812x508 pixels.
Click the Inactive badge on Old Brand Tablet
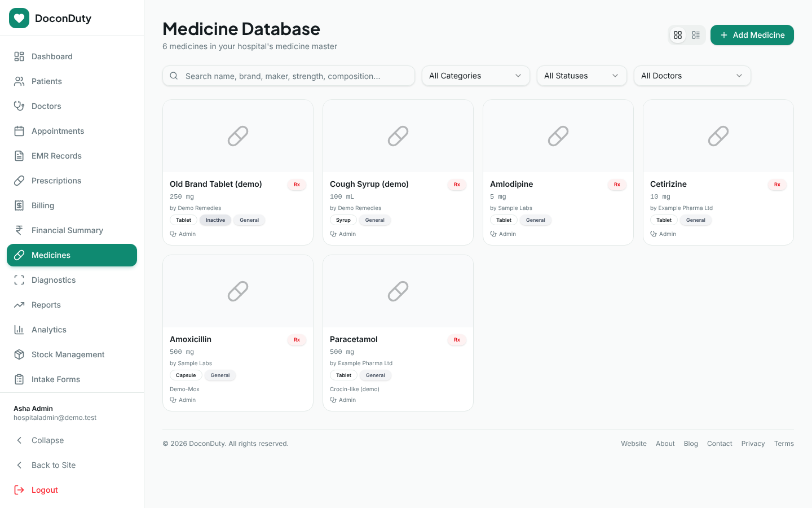point(215,220)
